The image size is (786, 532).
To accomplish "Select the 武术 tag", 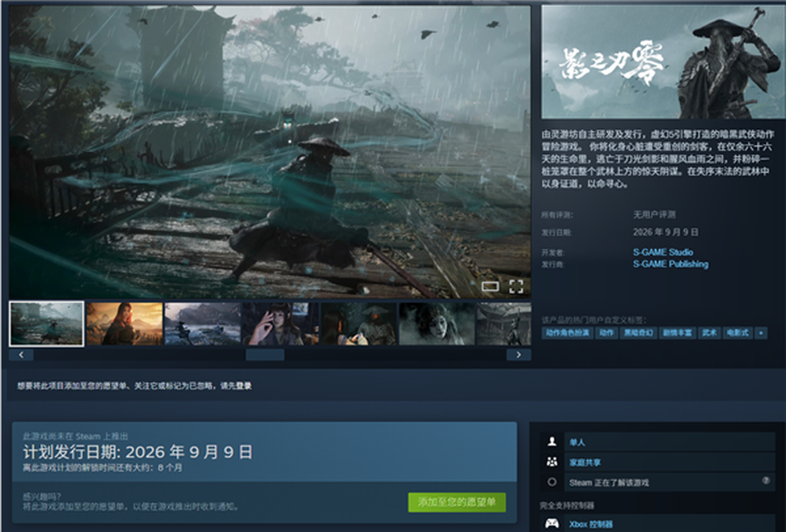I will 709,333.
